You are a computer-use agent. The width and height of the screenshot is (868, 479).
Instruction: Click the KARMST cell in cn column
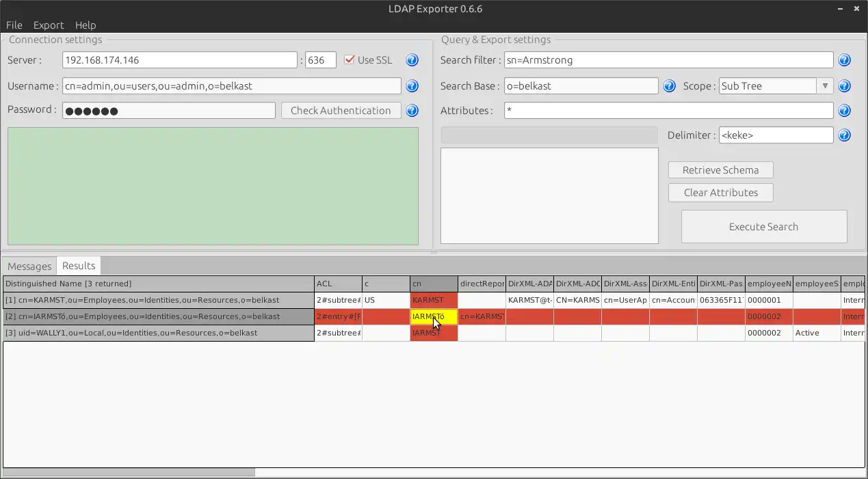(x=434, y=300)
